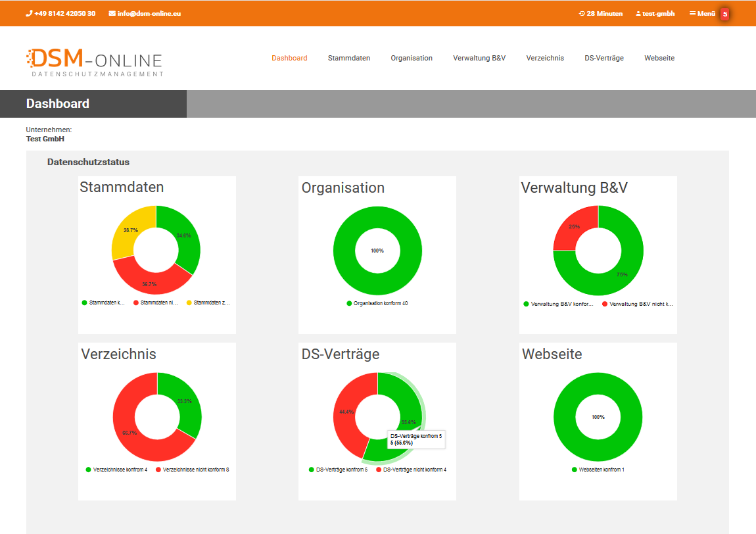The image size is (756, 534).
Task: Expand the Organisation navigation menu
Action: tap(411, 58)
